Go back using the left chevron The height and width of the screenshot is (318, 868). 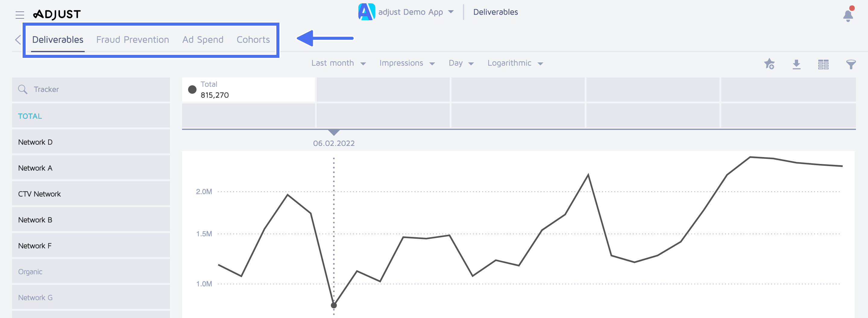pyautogui.click(x=18, y=40)
